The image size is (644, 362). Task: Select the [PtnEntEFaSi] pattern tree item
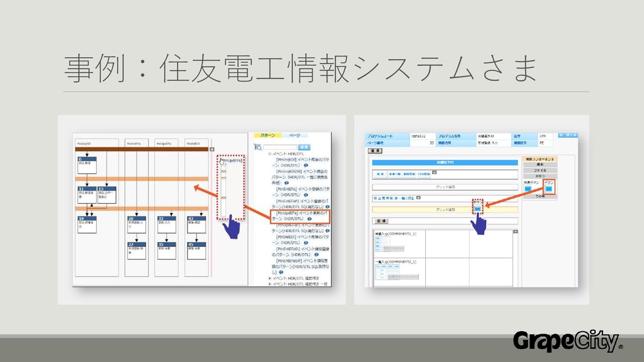tap(301, 251)
